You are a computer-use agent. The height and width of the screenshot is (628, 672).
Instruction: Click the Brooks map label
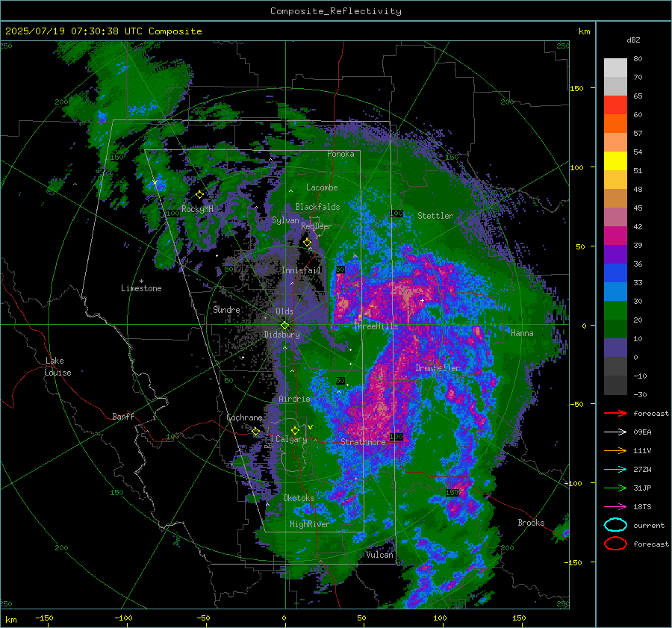pyautogui.click(x=531, y=523)
